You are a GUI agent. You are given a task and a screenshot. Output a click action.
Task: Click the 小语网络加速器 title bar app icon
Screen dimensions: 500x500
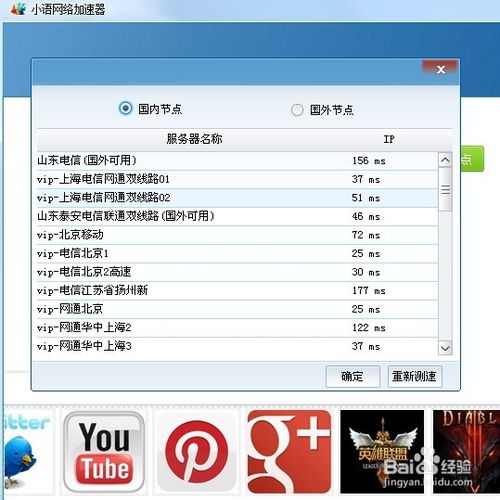click(18, 9)
